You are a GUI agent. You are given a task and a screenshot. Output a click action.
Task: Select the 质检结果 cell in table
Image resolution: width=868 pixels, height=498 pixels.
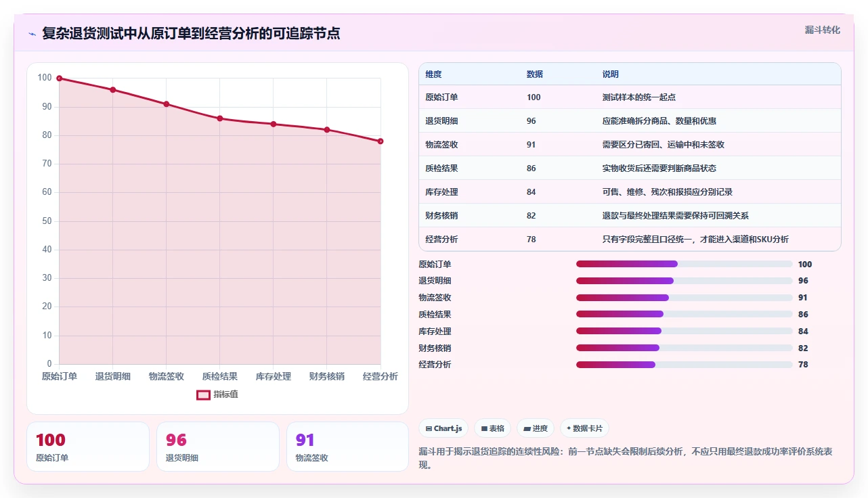pos(470,168)
